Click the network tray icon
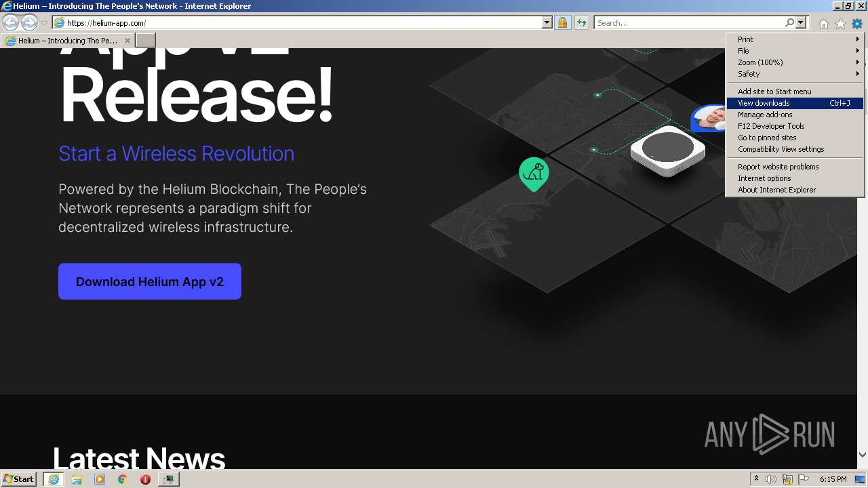 click(787, 479)
